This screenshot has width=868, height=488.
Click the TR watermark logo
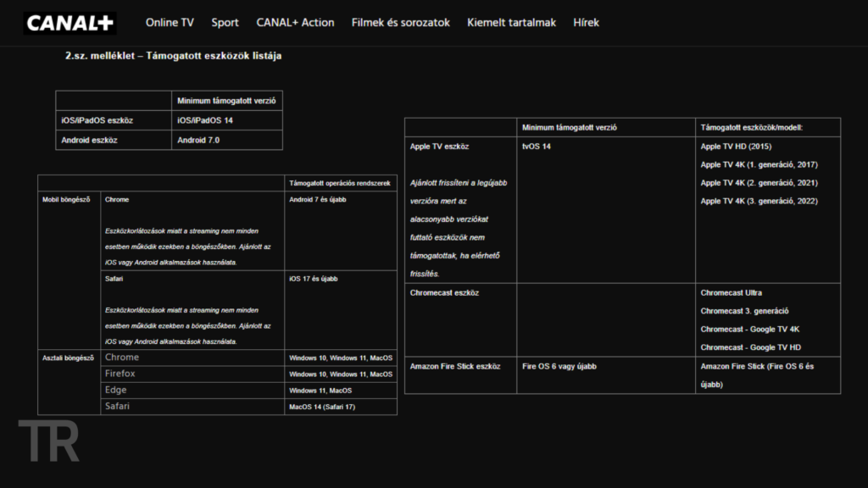pos(49,441)
